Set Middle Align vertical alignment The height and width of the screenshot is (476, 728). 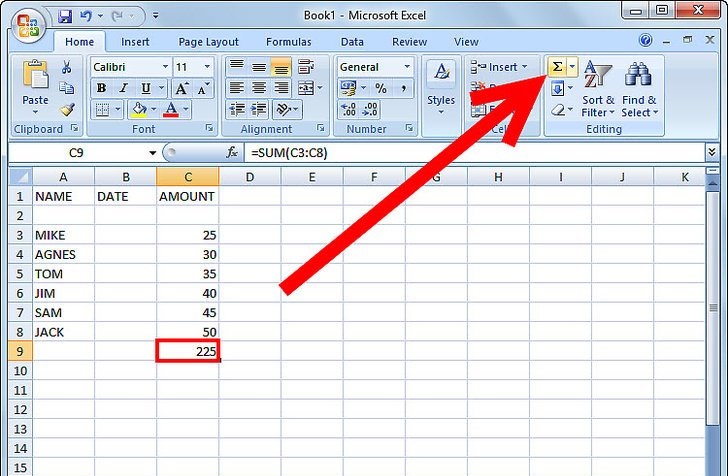(x=259, y=67)
